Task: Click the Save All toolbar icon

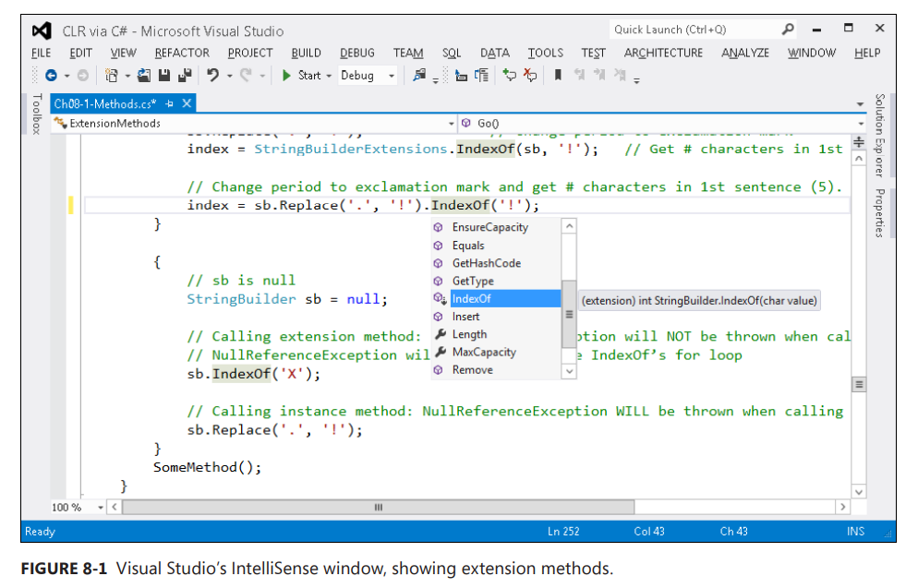Action: (x=183, y=76)
